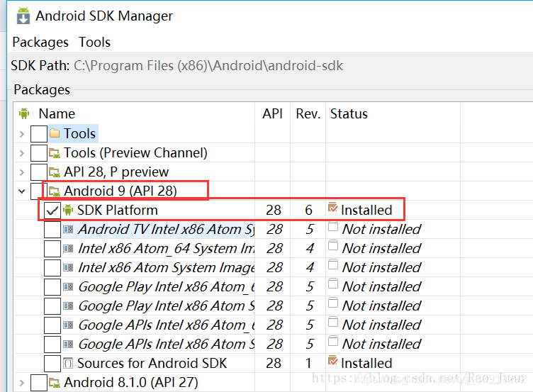
Task: Select the Intel x86 Atom_64 System Image row
Action: point(167,249)
